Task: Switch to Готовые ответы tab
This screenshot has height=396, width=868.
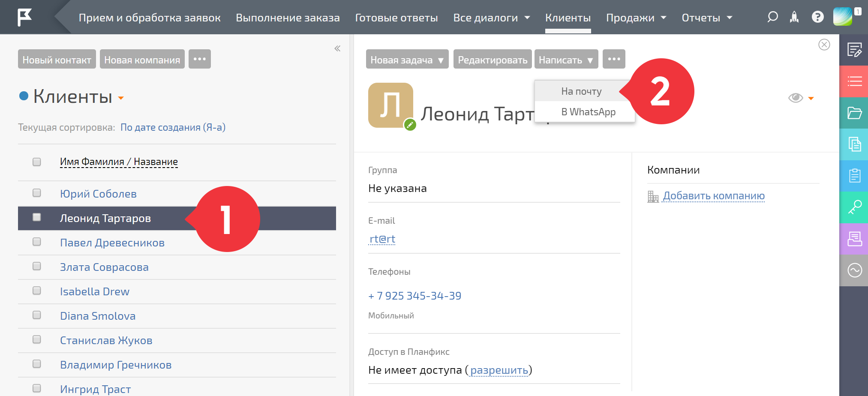Action: click(x=396, y=18)
